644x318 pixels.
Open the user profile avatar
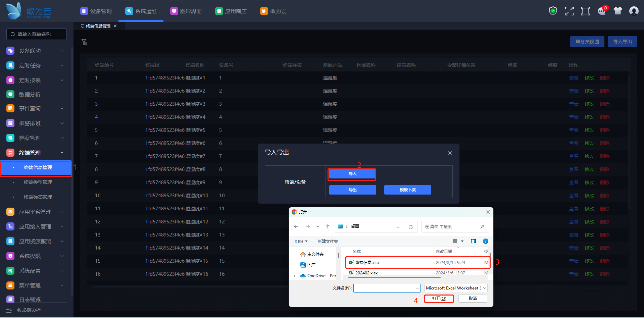[x=634, y=11]
